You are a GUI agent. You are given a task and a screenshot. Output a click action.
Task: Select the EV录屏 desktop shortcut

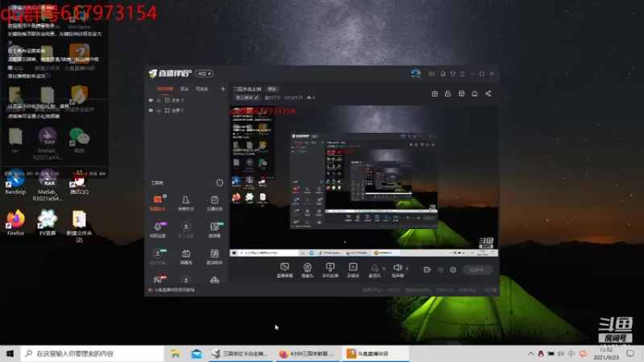(47, 223)
